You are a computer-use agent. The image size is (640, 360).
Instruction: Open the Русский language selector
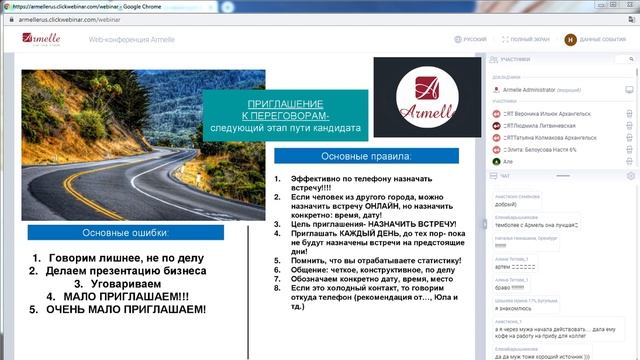(471, 39)
